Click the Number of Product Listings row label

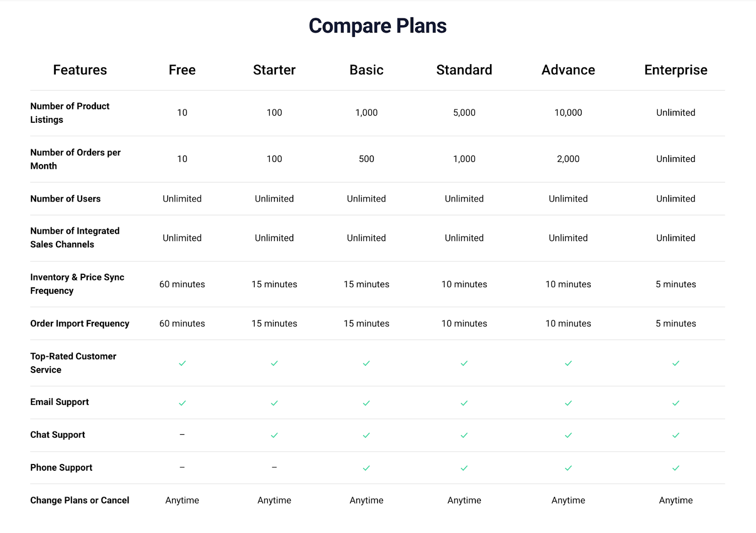[x=70, y=113]
